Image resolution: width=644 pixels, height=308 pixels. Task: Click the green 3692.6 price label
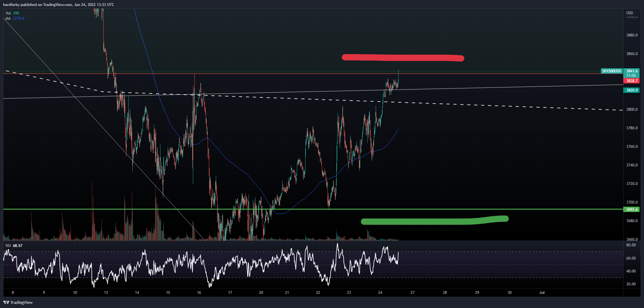coord(632,210)
